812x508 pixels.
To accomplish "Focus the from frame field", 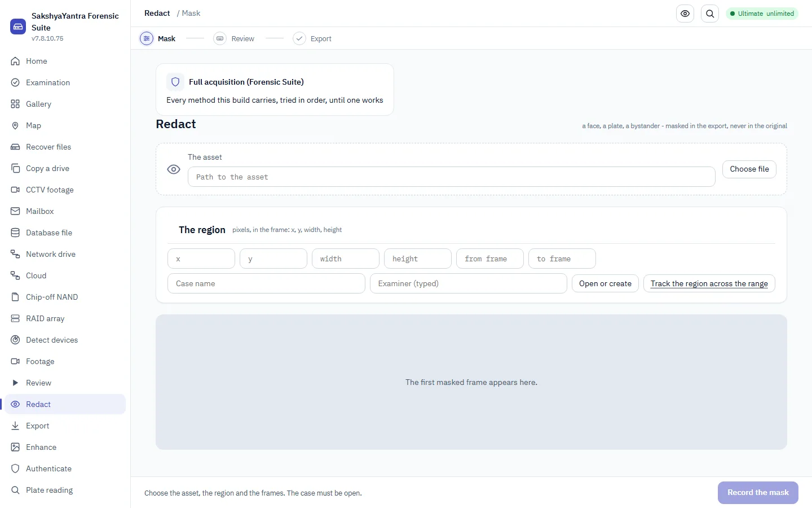I will (490, 259).
